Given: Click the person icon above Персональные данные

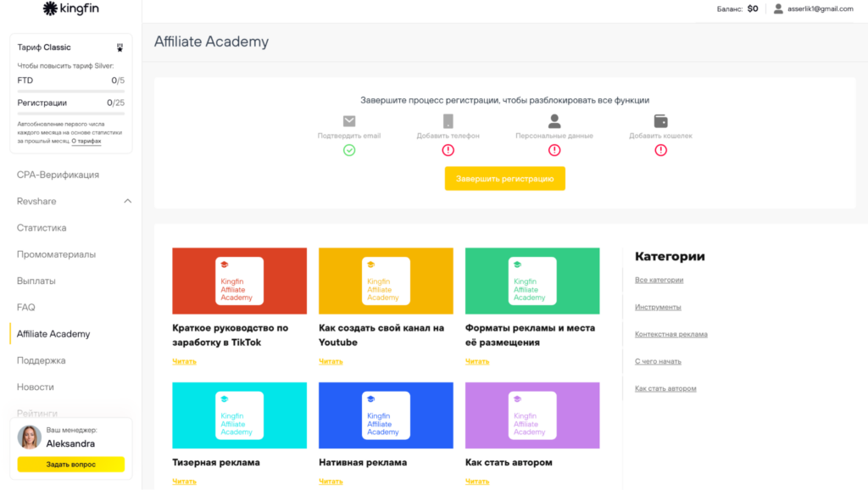Looking at the screenshot, I should (x=554, y=120).
